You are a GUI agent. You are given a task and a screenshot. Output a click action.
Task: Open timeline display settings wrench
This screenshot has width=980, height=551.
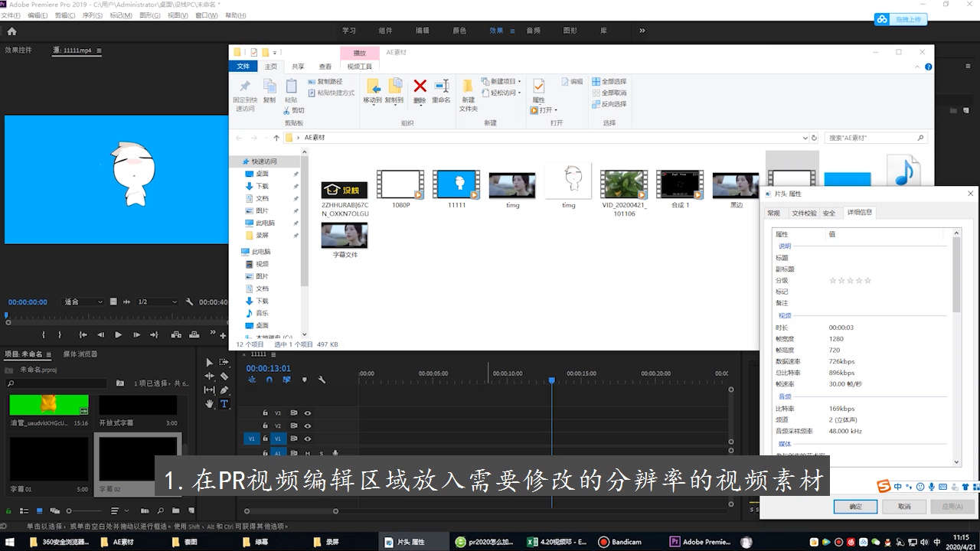pos(322,380)
